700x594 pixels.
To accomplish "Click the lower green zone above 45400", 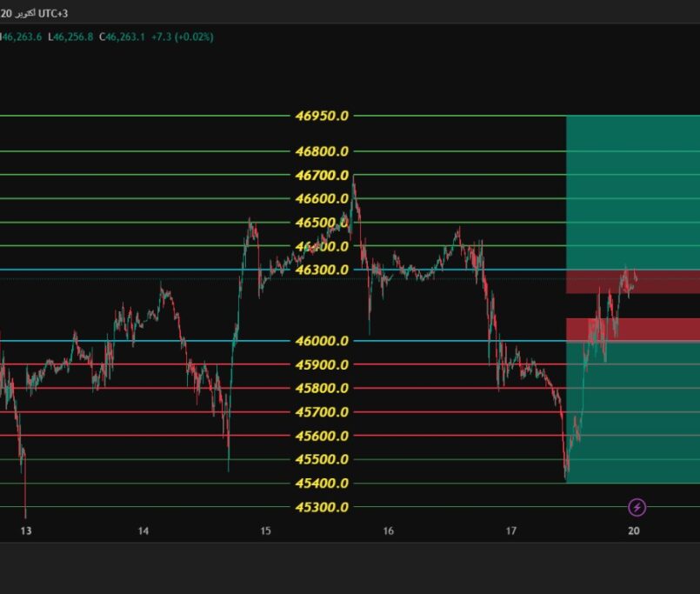I will pos(632,417).
